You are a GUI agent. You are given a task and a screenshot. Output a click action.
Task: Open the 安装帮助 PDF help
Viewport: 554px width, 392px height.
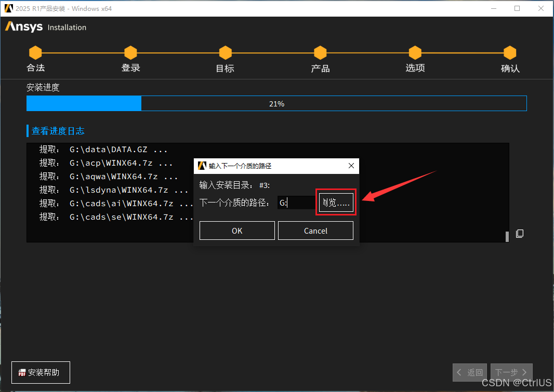tap(41, 372)
